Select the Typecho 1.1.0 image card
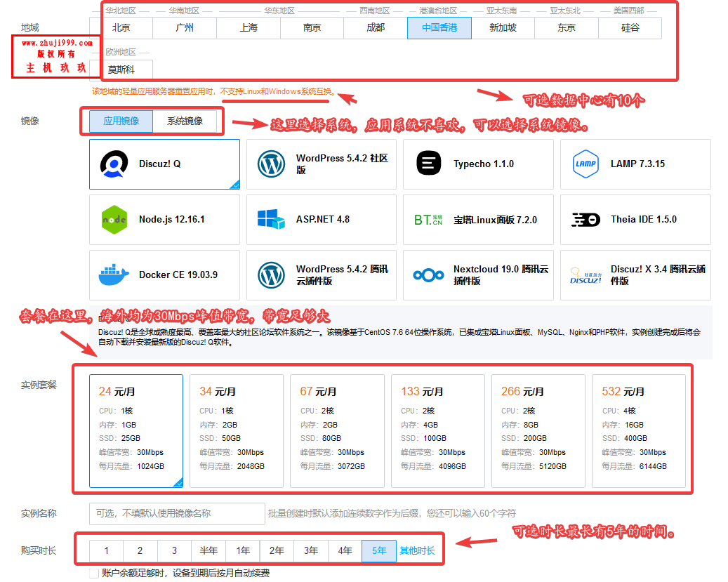The width and height of the screenshot is (728, 582). click(478, 164)
